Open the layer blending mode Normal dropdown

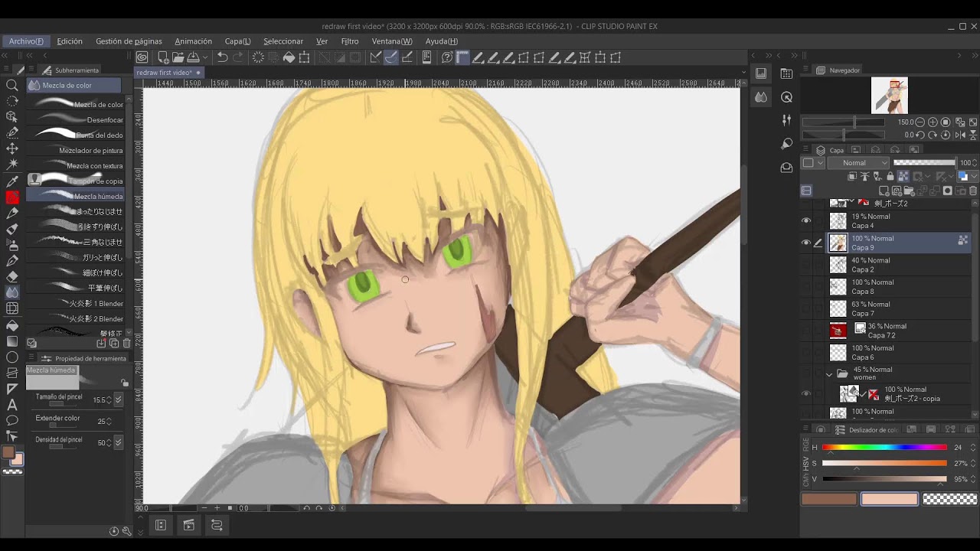tap(860, 163)
